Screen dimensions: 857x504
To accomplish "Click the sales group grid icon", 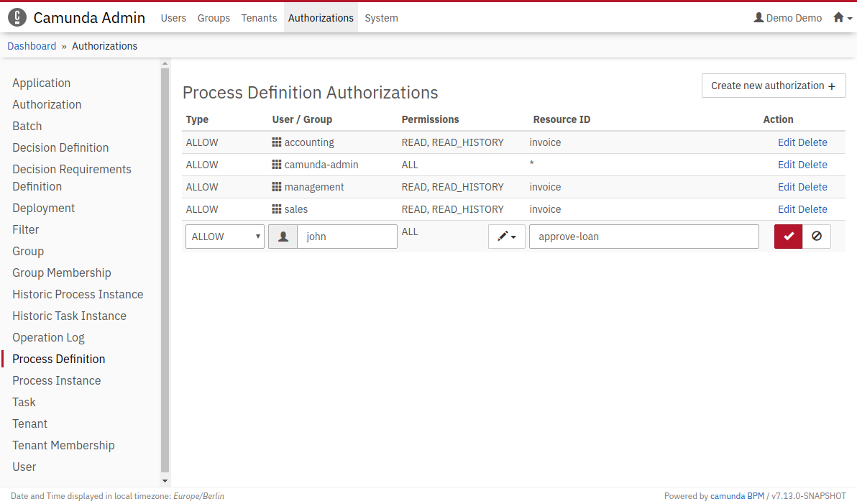I will (277, 209).
